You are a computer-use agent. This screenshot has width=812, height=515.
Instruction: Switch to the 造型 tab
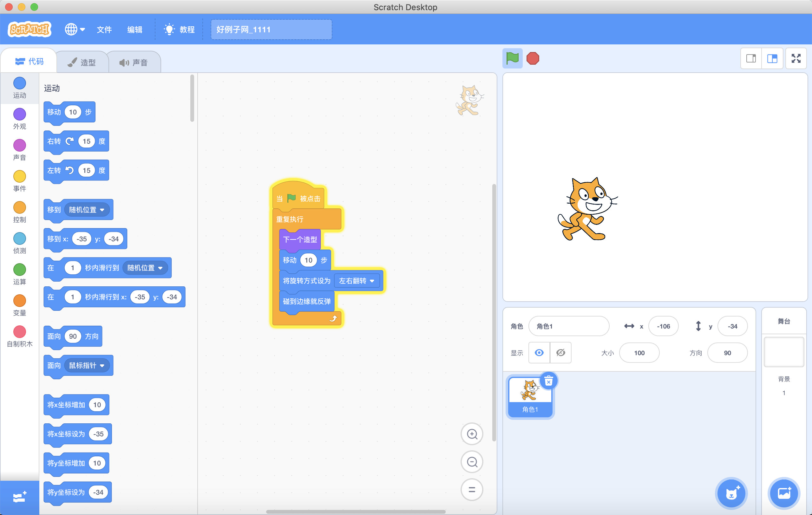tap(82, 62)
